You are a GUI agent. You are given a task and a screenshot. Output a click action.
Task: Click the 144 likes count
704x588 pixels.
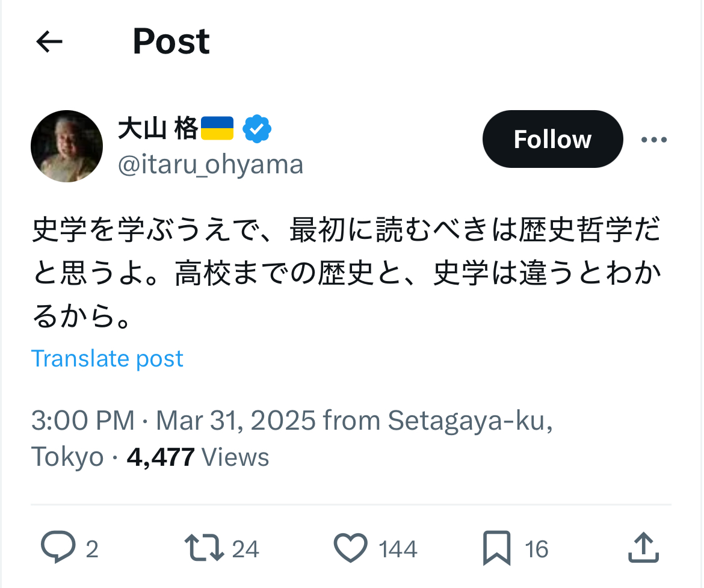pos(398,549)
